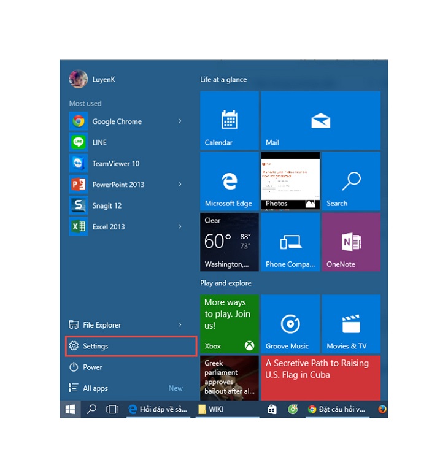Expand File Explorer submenu arrow

pyautogui.click(x=180, y=325)
